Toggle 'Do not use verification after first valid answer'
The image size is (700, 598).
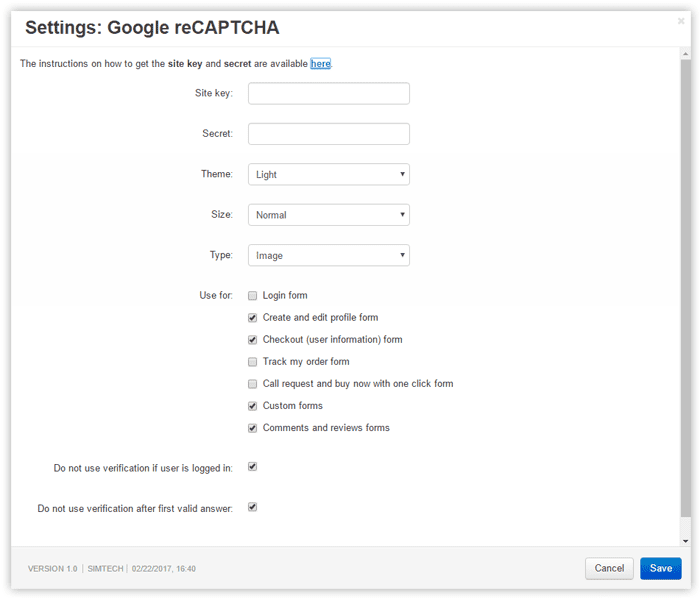click(x=253, y=507)
